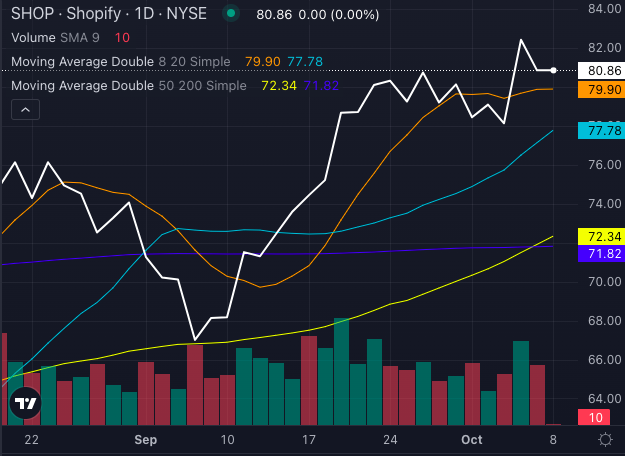This screenshot has height=456, width=625.
Task: Click the Oct date label on time axis
Action: (x=472, y=440)
